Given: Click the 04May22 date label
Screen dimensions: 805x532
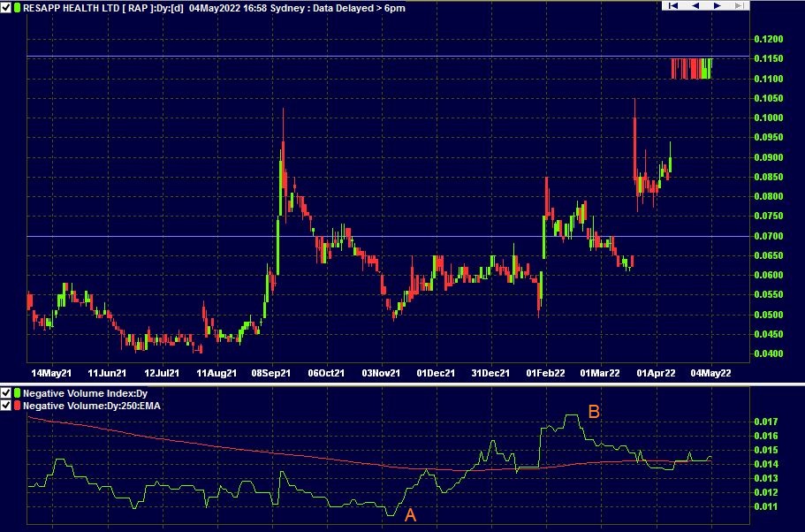Looking at the screenshot, I should [711, 373].
